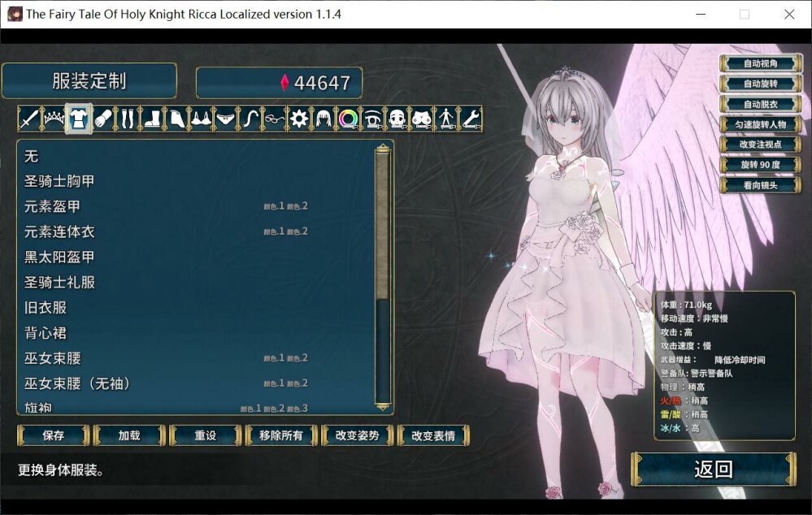This screenshot has width=812, height=515.
Task: Click the 旋转 90 度 button
Action: pos(760,165)
